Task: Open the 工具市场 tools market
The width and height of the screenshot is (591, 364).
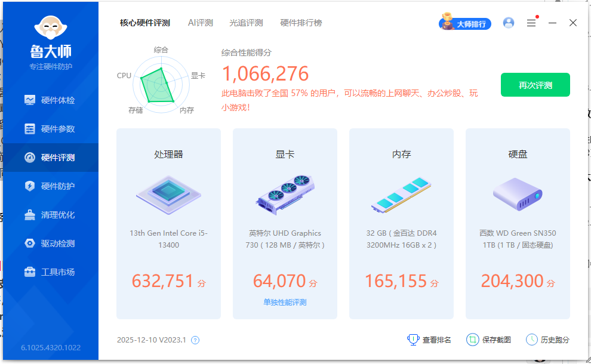Action: click(x=50, y=272)
